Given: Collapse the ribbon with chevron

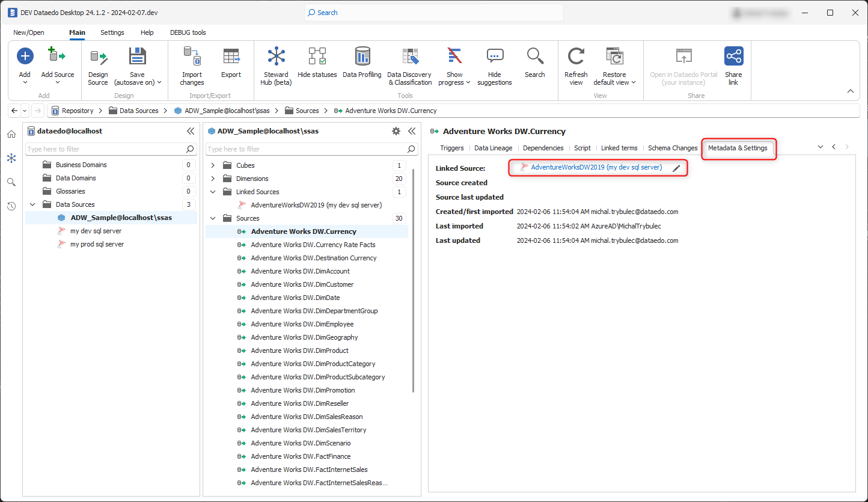Looking at the screenshot, I should tap(850, 91).
